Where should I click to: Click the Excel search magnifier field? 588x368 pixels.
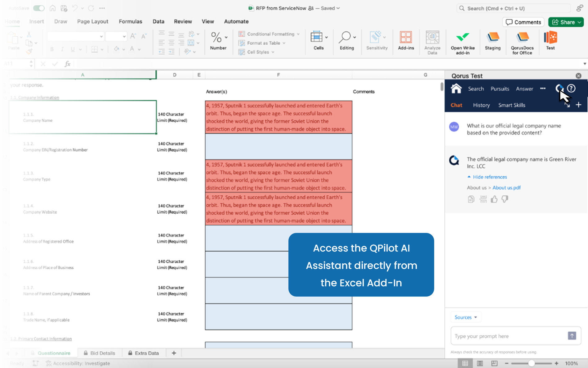513,8
